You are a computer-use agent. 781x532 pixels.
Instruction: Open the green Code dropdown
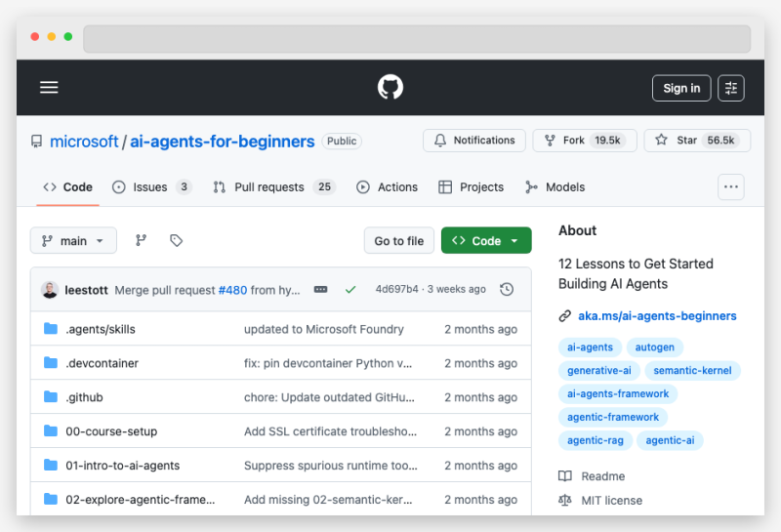tap(486, 241)
